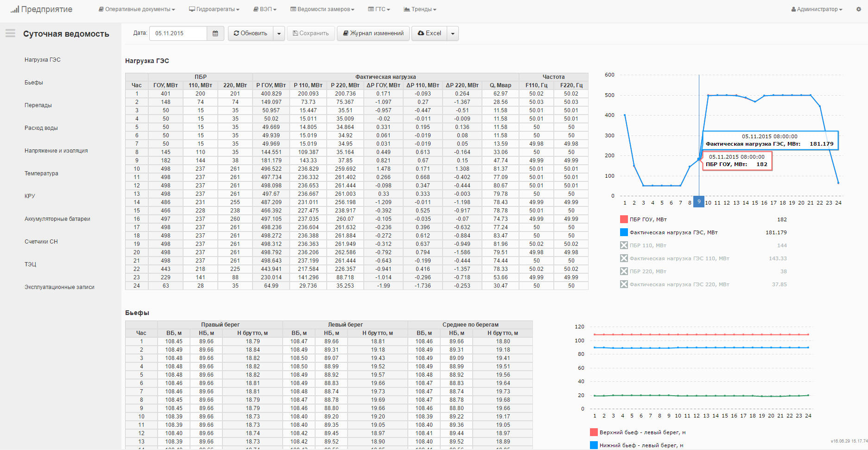The image size is (868, 450).
Task: Click the hamburger sidebar menu icon
Action: pos(10,33)
